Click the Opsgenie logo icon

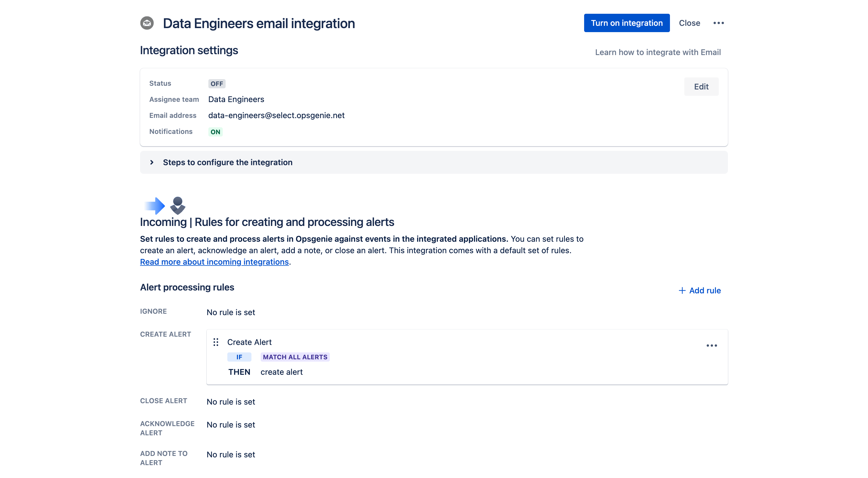[178, 206]
